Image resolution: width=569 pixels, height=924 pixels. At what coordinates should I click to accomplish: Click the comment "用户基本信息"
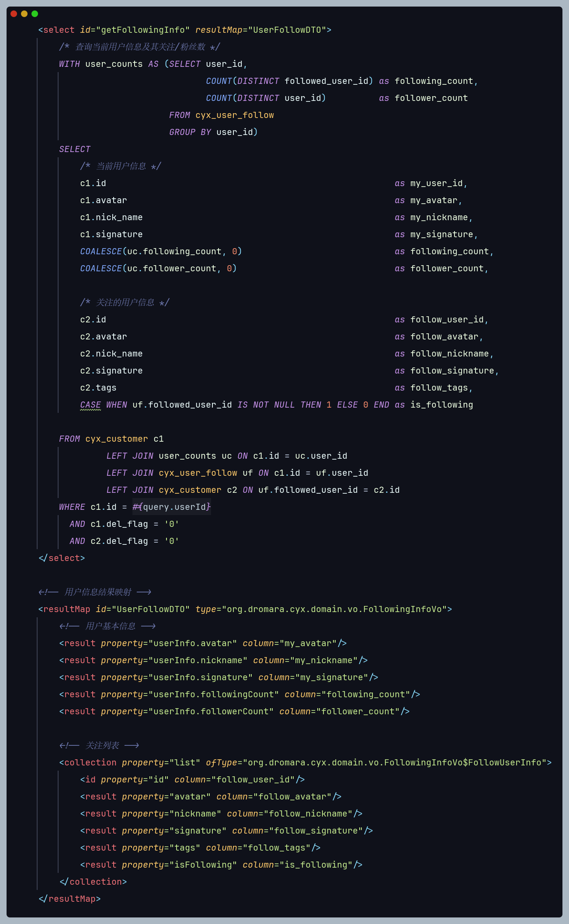click(x=111, y=626)
